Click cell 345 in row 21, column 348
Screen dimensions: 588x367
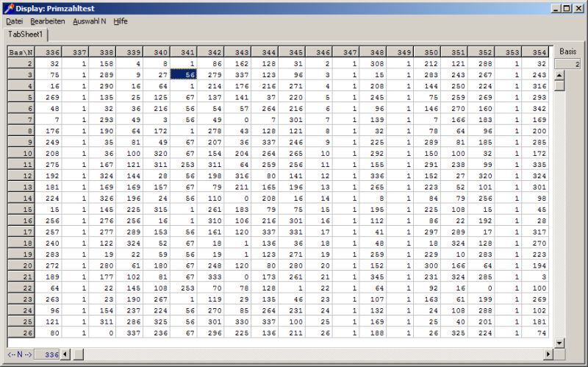pos(373,277)
